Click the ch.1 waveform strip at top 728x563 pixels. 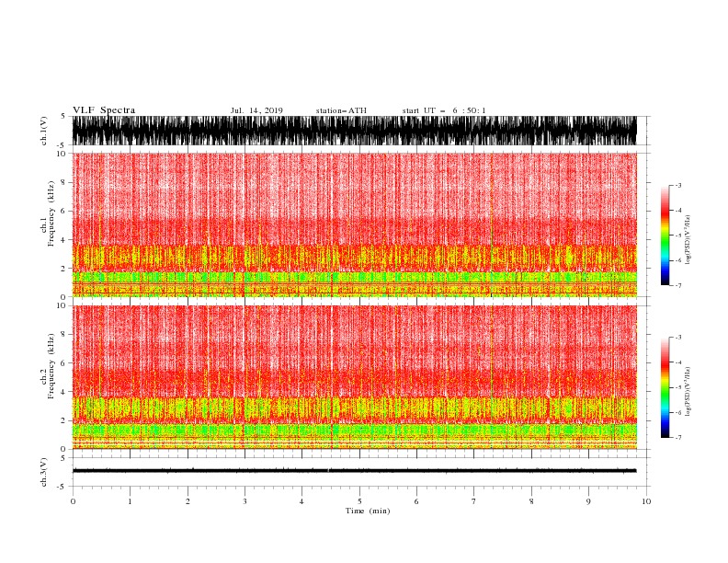355,131
